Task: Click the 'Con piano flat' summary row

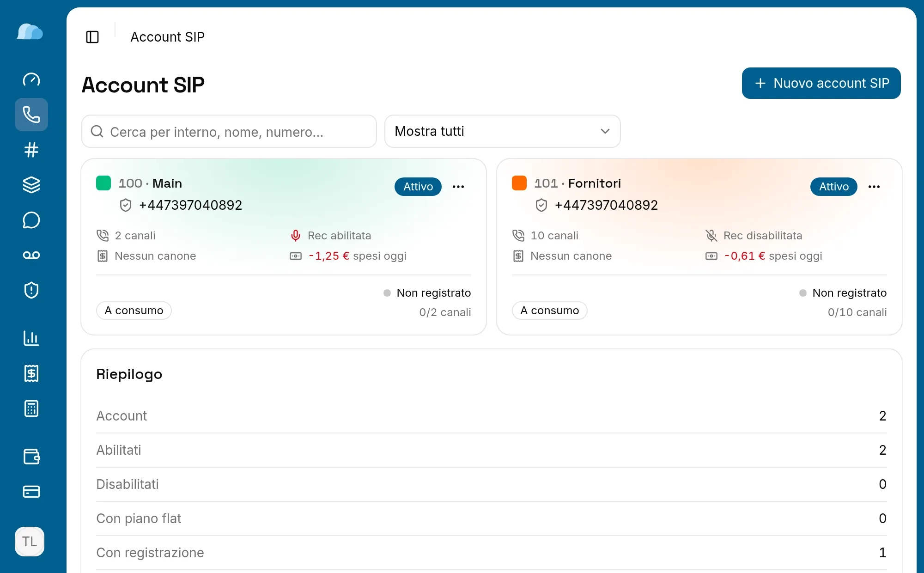Action: [492, 518]
